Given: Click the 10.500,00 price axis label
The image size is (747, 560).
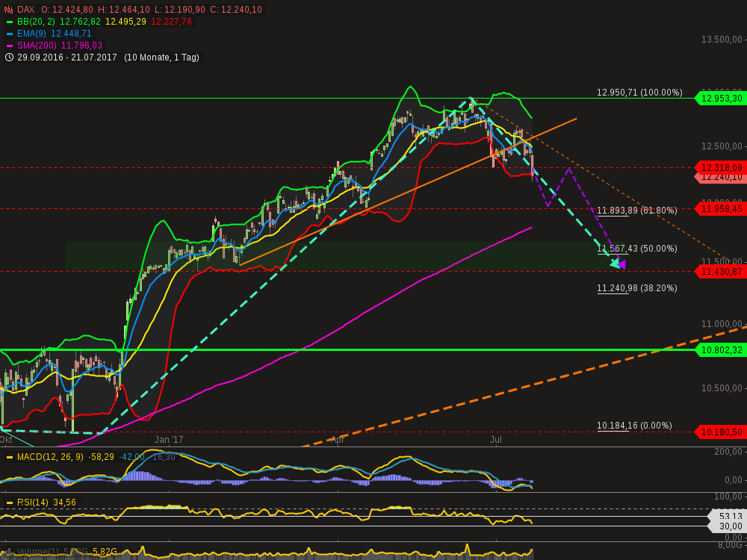Looking at the screenshot, I should tap(722, 388).
